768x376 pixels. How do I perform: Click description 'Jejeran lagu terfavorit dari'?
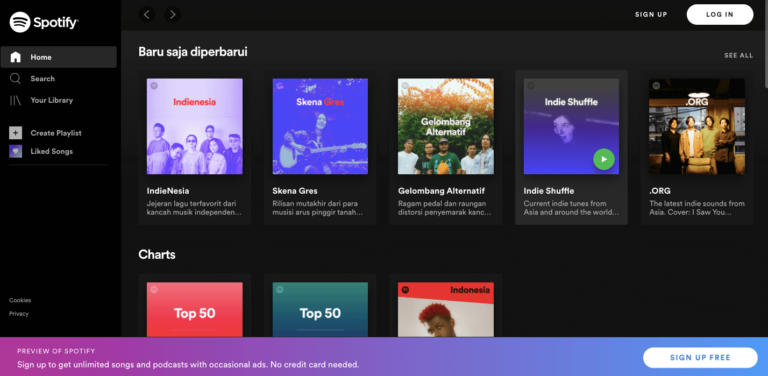(x=193, y=204)
